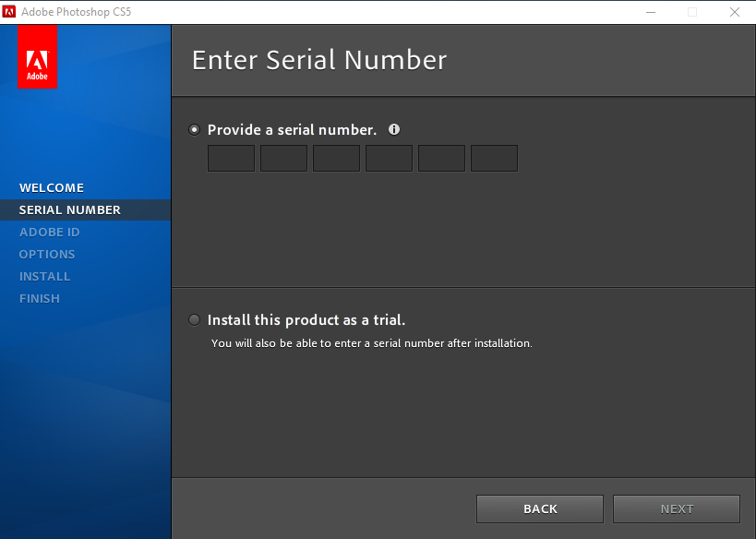Close the Adobe Photoshop CS5 installer window
Viewport: 756px width, 539px height.
click(735, 12)
